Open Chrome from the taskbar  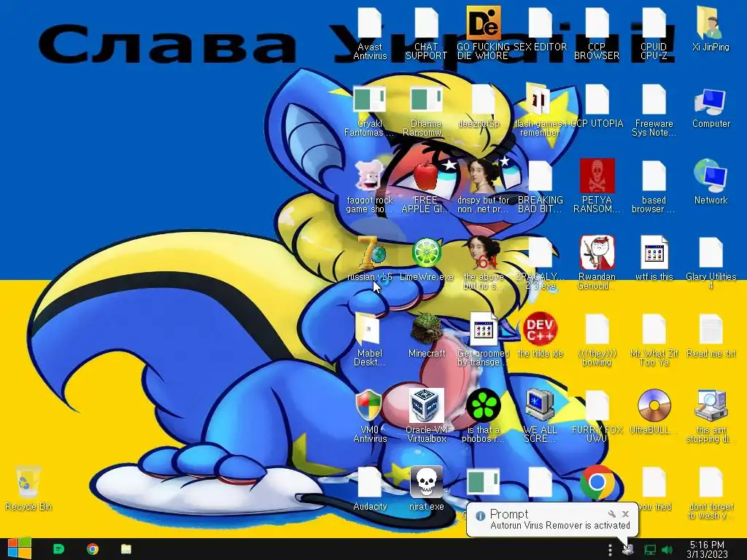tap(93, 549)
